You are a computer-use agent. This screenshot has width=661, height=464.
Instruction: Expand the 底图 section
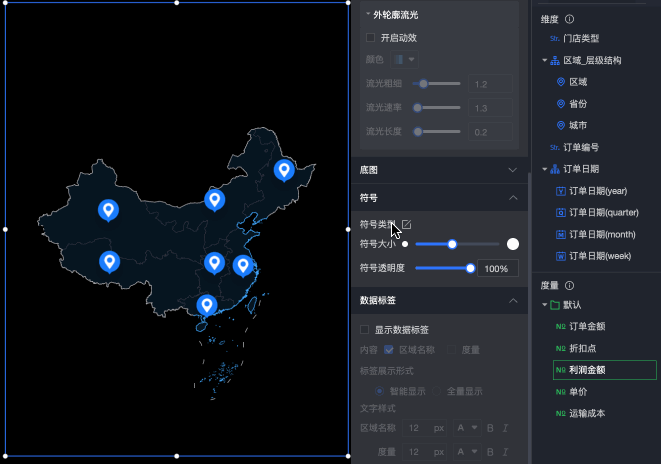click(x=513, y=170)
